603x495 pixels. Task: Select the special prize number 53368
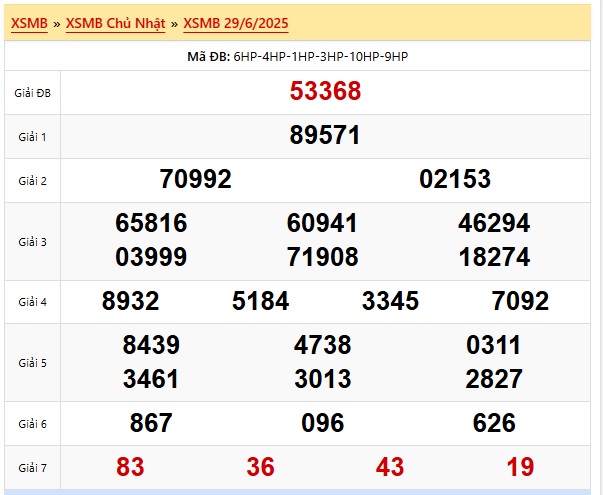325,91
